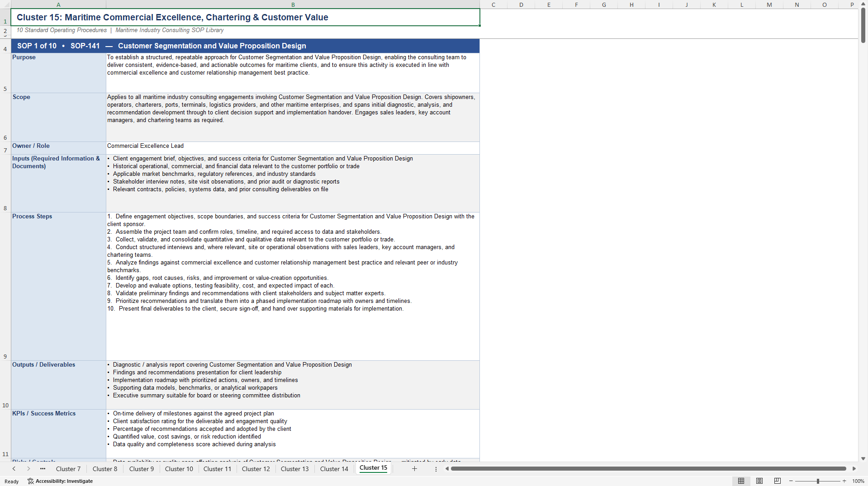Select the Process Steps label cell
Image resolution: width=868 pixels, height=486 pixels.
(58, 286)
